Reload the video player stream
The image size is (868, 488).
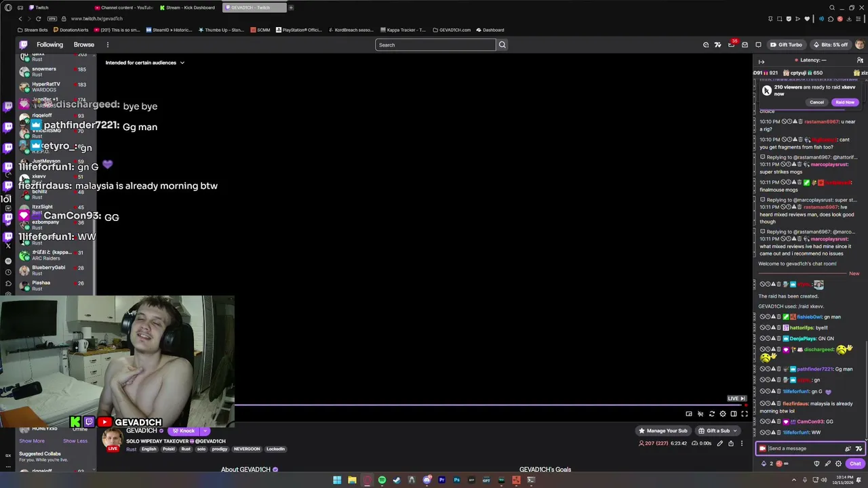coord(711,413)
